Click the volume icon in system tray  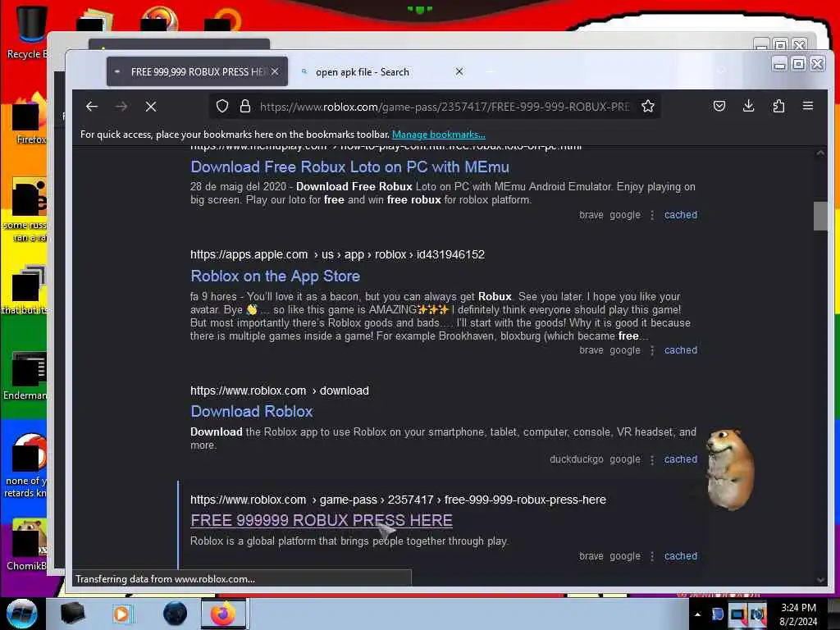[x=757, y=614]
